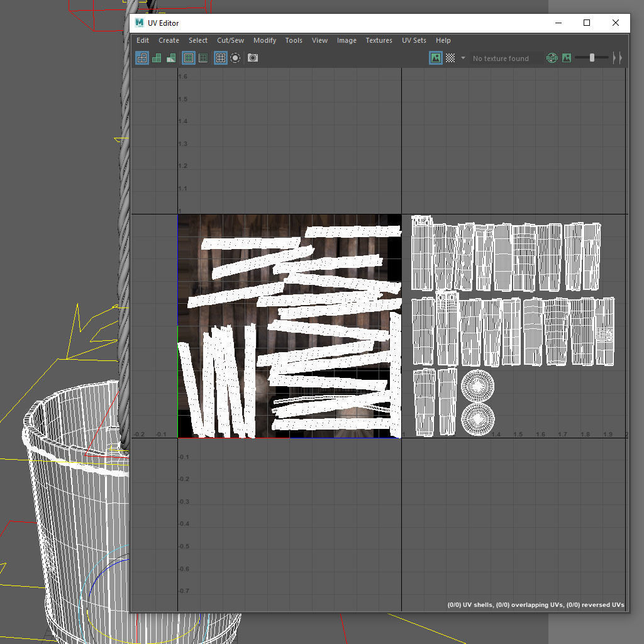This screenshot has height=644, width=644.
Task: Toggle Dim Image icon
Action: pos(567,58)
